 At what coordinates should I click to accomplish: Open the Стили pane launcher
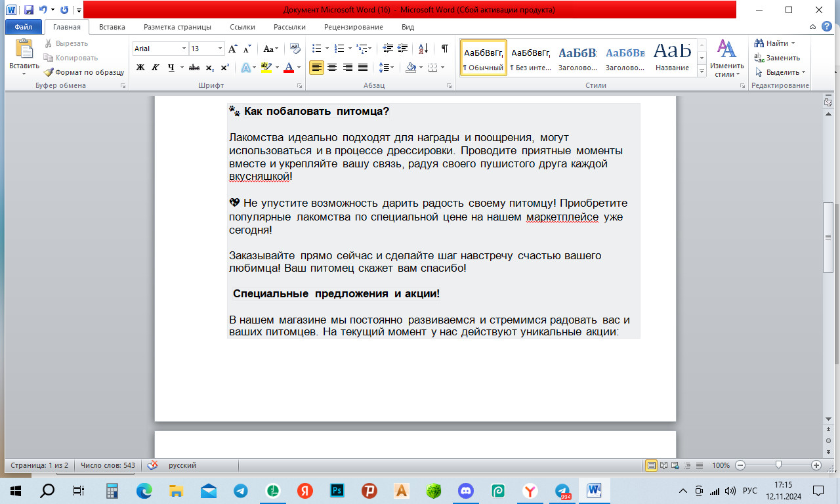(743, 86)
